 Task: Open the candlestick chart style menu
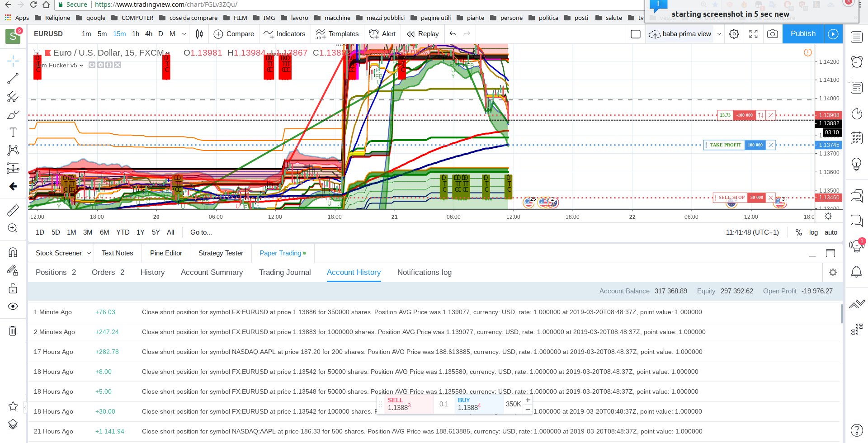pos(199,34)
